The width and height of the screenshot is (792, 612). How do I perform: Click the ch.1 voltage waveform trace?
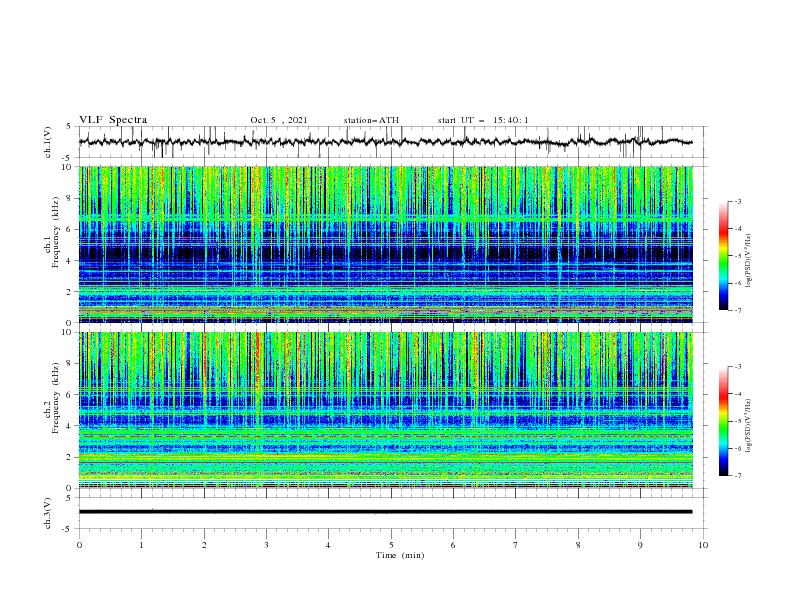(x=386, y=142)
